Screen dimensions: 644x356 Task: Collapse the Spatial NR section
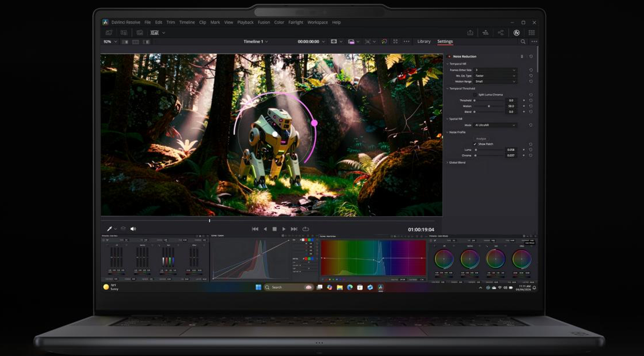(448, 119)
